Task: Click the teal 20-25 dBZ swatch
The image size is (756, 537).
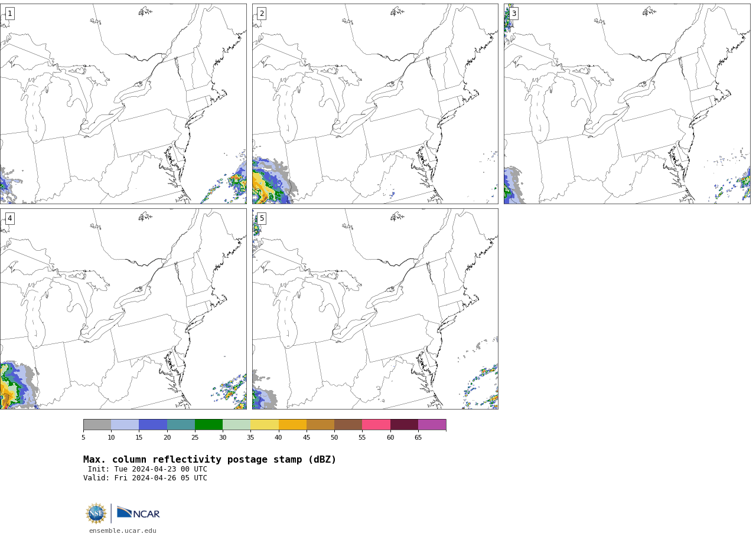Action: 181,425
